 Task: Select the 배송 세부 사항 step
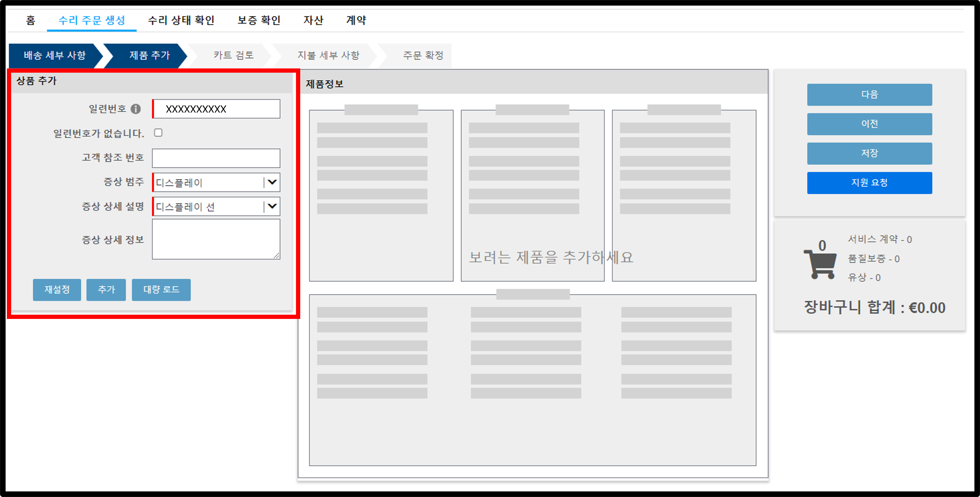55,55
